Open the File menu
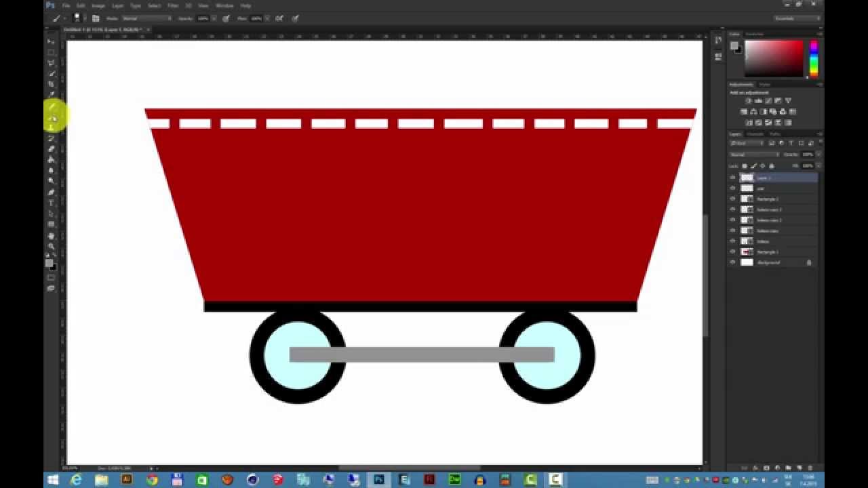The image size is (868, 488). coord(66,5)
